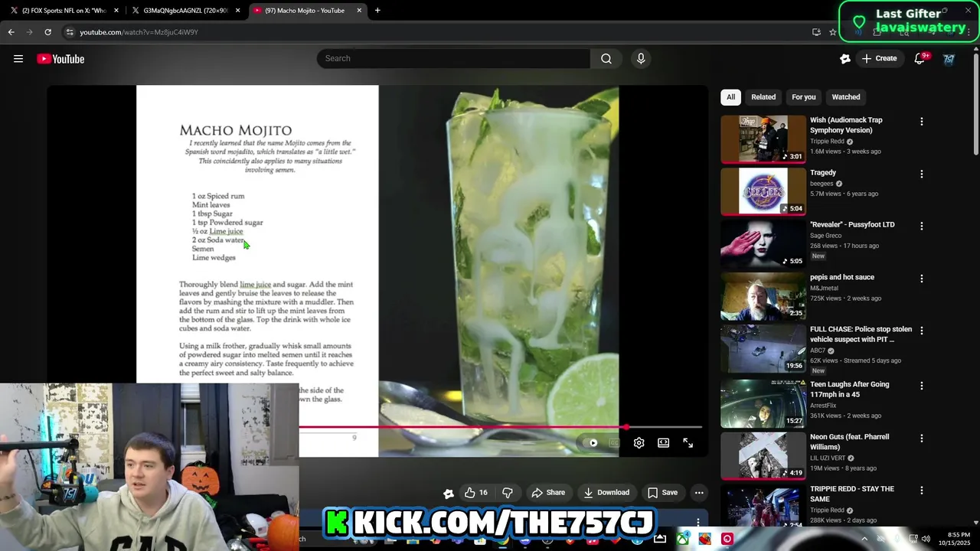
Task: Select the For you filter chip
Action: tap(804, 97)
